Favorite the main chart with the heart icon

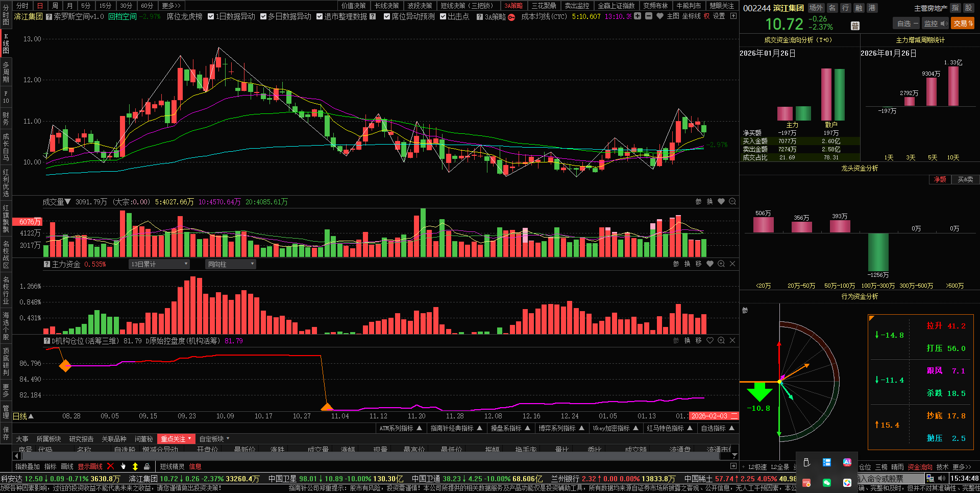click(660, 16)
